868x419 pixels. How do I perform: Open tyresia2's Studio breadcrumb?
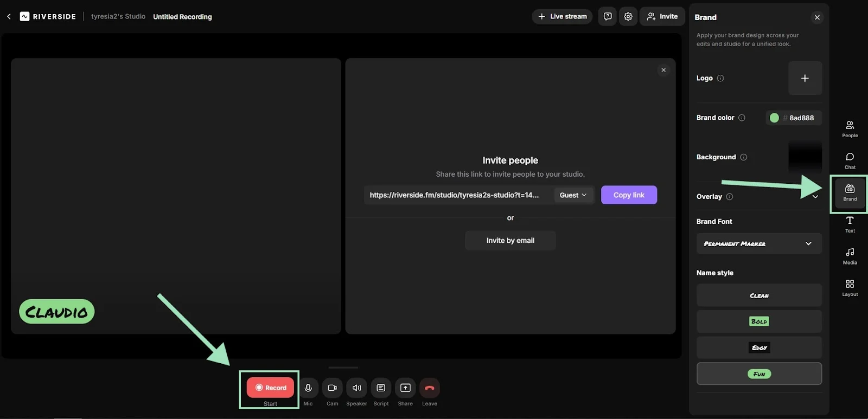tap(118, 17)
